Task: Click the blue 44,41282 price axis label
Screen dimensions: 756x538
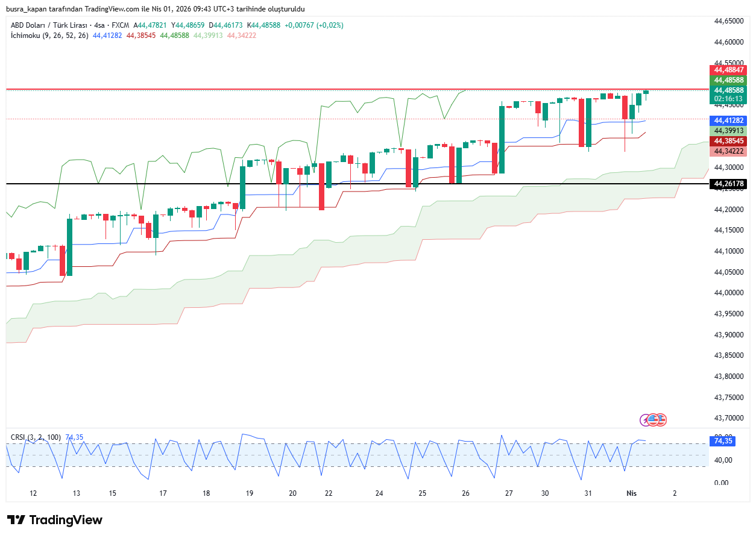Action: [x=728, y=120]
